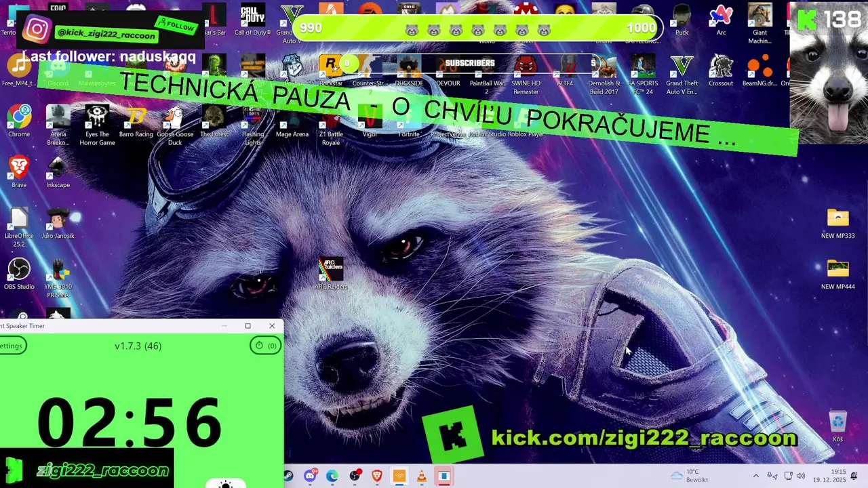Screen dimensions: 868x488
Task: Click the 02:56 countdown display
Action: (130, 423)
